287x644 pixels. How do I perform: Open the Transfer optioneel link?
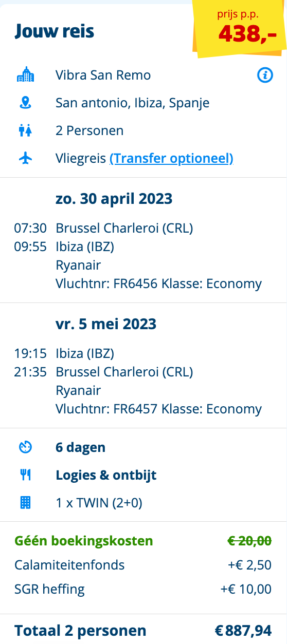pyautogui.click(x=172, y=159)
